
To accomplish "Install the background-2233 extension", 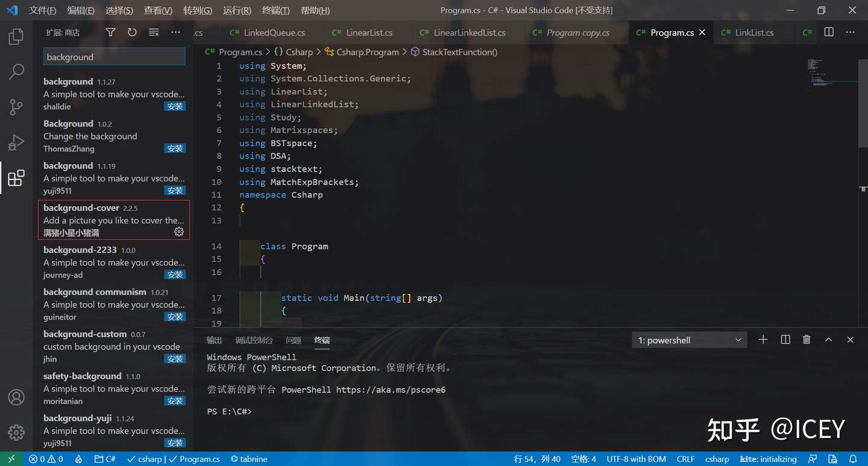I will pyautogui.click(x=175, y=275).
